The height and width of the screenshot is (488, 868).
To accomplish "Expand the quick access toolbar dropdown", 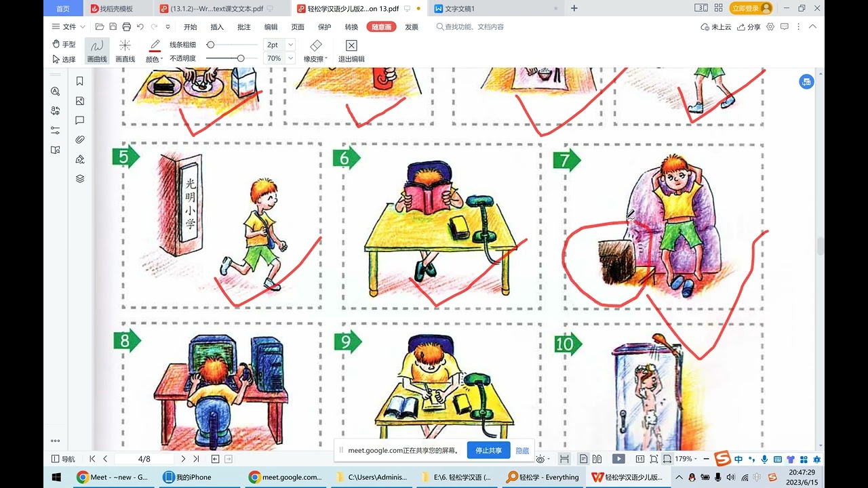I will click(x=167, y=27).
